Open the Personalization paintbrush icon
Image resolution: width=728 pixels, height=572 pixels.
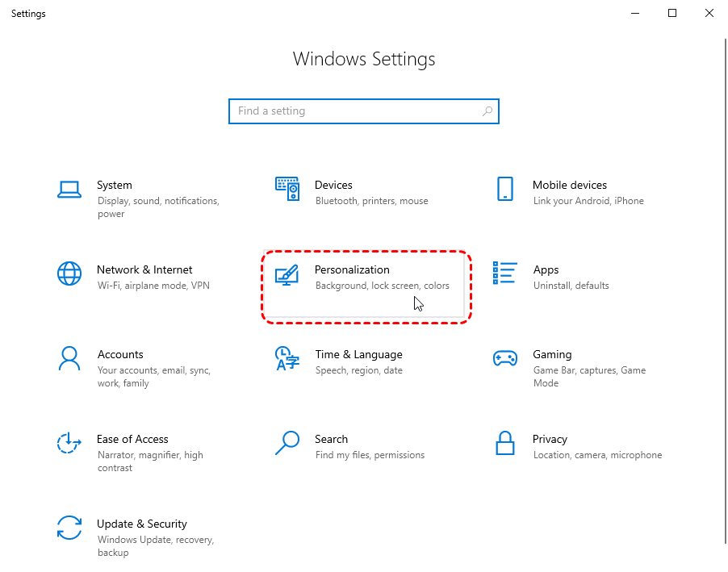pos(287,274)
